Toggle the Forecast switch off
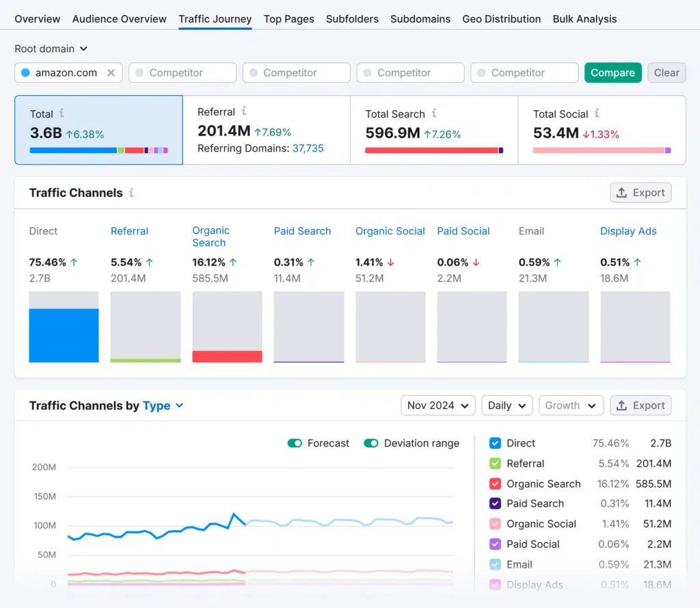The height and width of the screenshot is (608, 700). click(295, 443)
